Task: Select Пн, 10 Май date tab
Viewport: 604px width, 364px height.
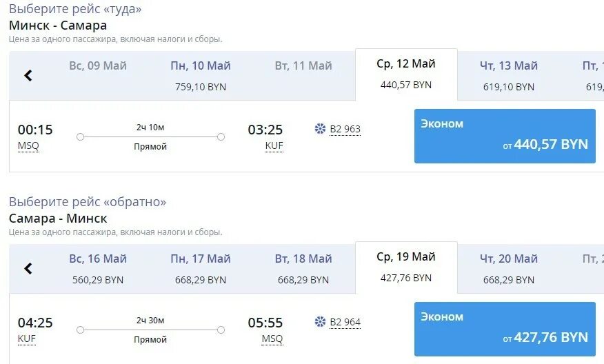Action: [x=201, y=76]
